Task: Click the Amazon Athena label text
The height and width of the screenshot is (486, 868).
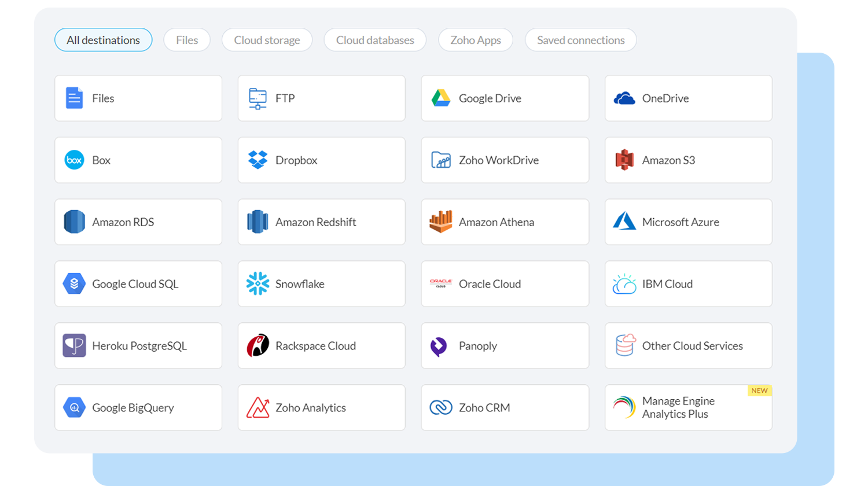Action: [496, 222]
